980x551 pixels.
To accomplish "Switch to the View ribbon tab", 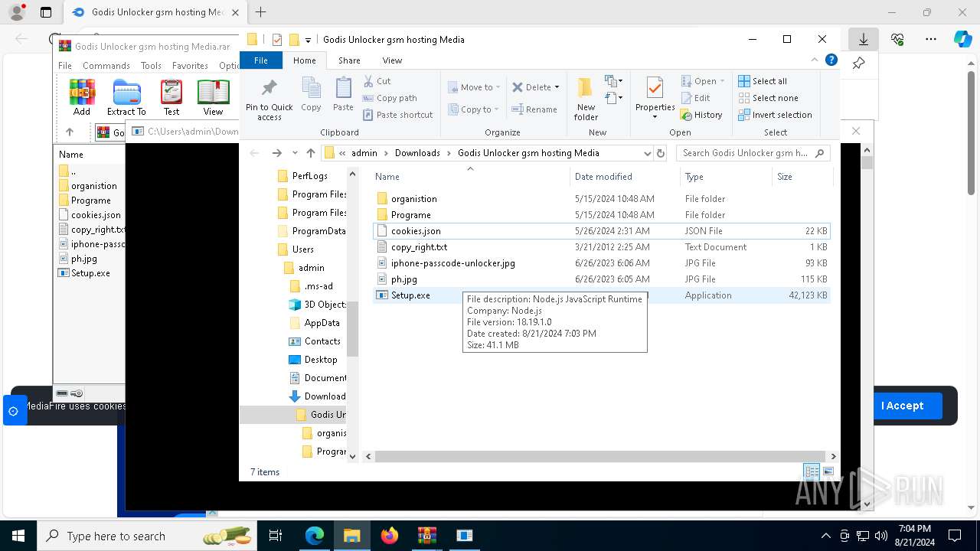I will coord(392,60).
